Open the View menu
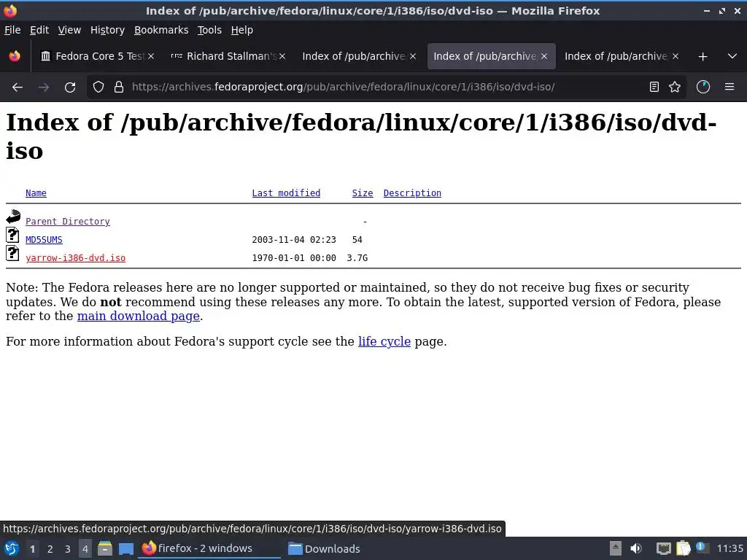This screenshot has width=747, height=560. point(69,30)
